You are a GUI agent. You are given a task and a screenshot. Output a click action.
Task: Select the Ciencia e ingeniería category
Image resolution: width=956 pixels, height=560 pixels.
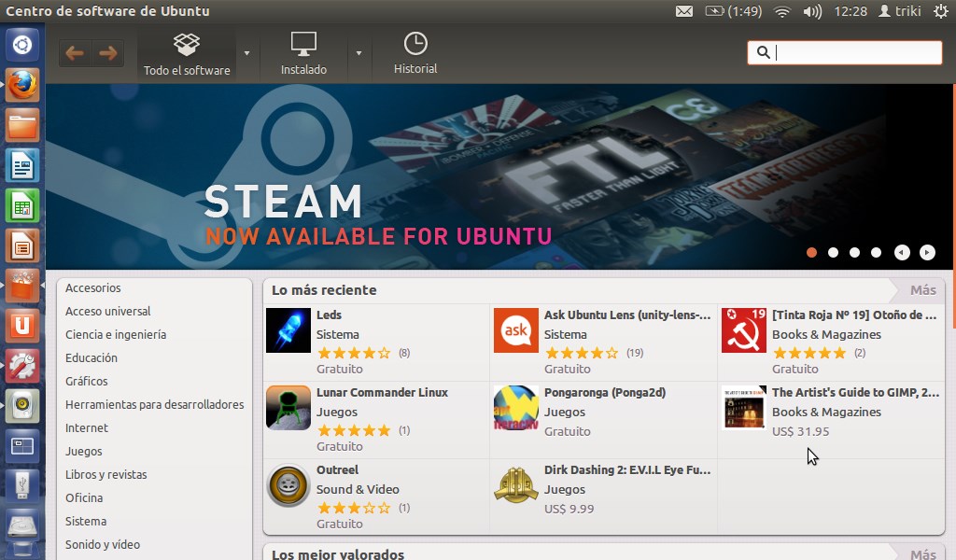[116, 334]
